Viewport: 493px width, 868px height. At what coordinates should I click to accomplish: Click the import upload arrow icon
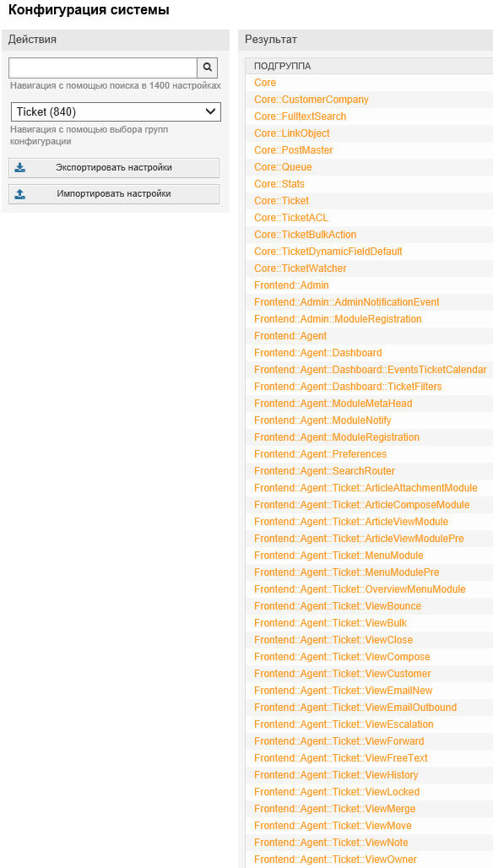20,193
